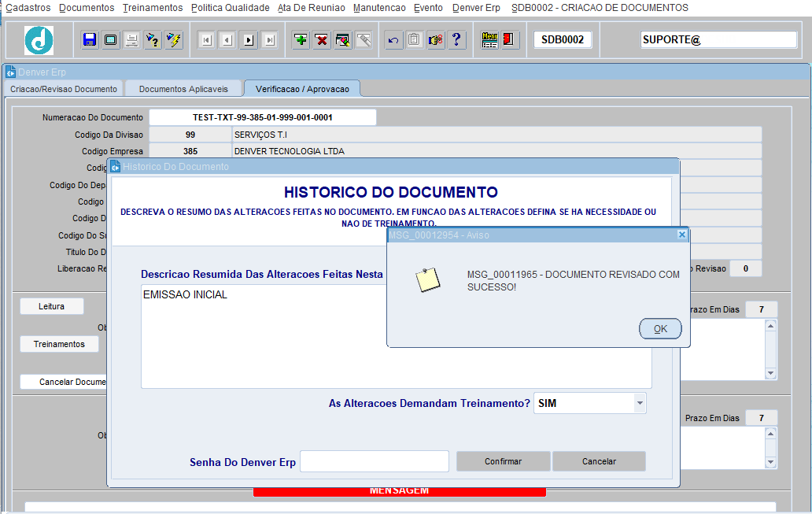This screenshot has width=812, height=514.
Task: Open the Treinamentos menu
Action: [153, 8]
